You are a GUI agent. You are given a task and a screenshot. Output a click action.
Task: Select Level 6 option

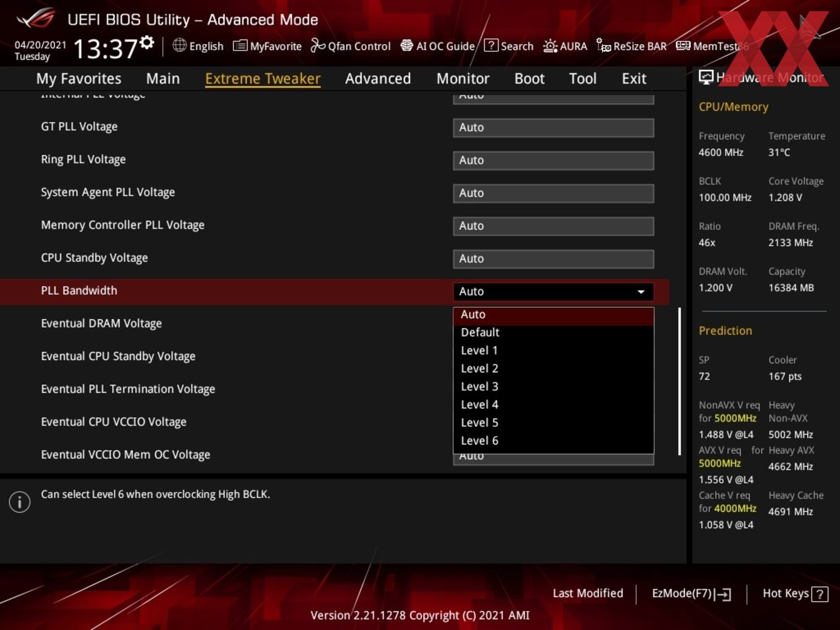pos(553,440)
